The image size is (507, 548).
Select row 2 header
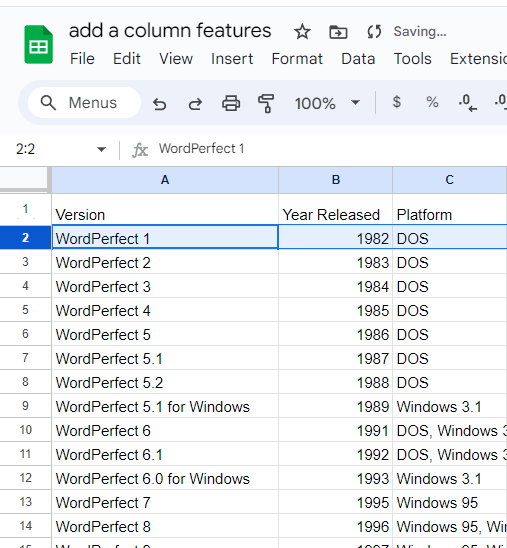click(x=25, y=238)
